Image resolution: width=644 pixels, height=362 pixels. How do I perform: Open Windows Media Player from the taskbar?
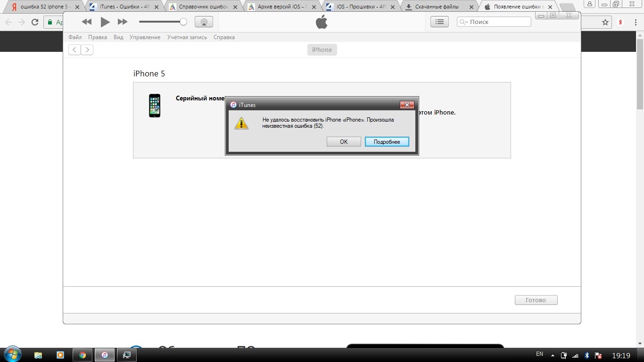tap(60, 355)
